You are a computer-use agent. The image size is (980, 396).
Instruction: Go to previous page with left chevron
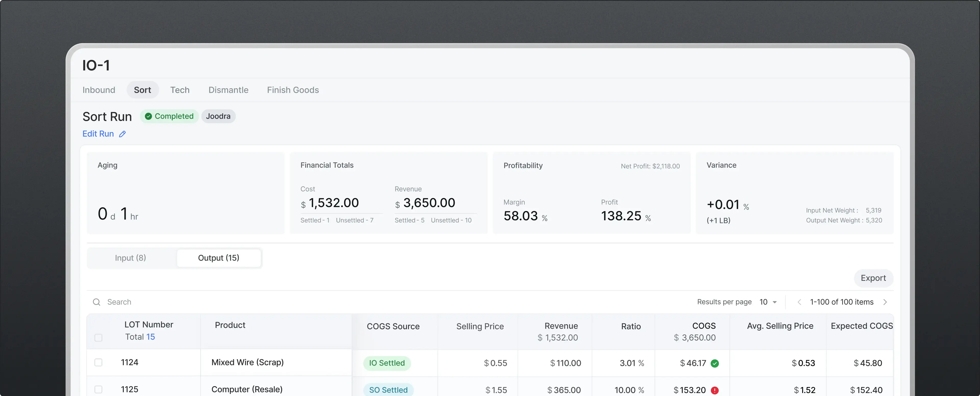click(x=799, y=302)
